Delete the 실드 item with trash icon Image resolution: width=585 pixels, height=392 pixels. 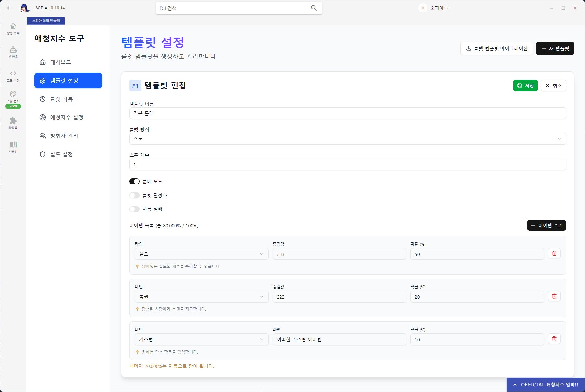pos(554,253)
